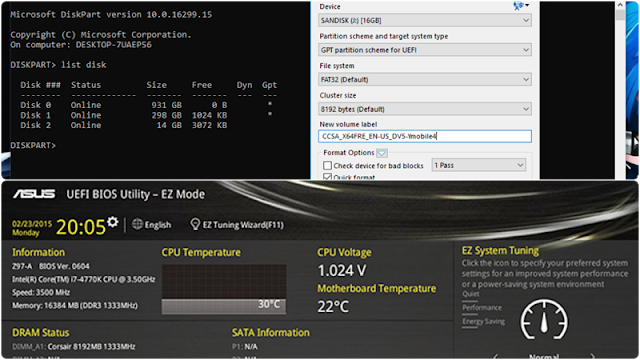This screenshot has height=360, width=640.
Task: Click the Disk 0 row in DiskPart
Action: (146, 105)
